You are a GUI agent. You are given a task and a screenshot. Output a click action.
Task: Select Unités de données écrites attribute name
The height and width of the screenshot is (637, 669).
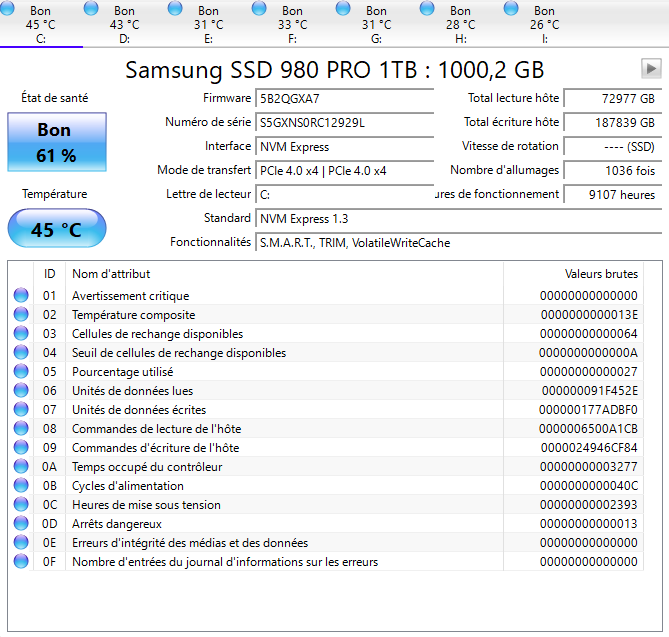point(139,410)
